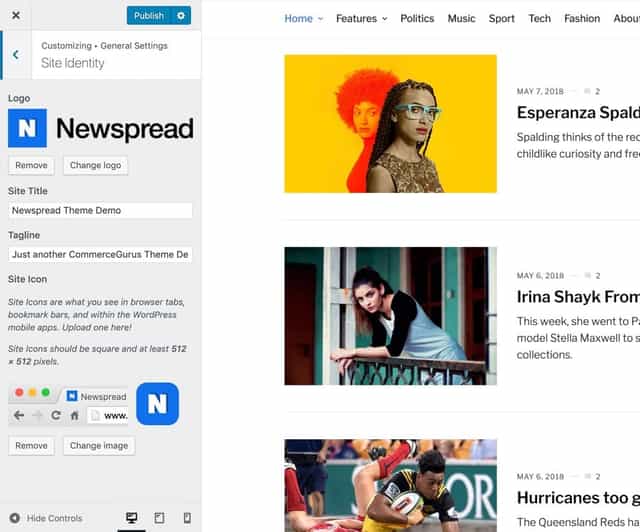Viewport: 640px width, 532px height.
Task: Close the Customizer with the X icon
Action: click(x=16, y=15)
